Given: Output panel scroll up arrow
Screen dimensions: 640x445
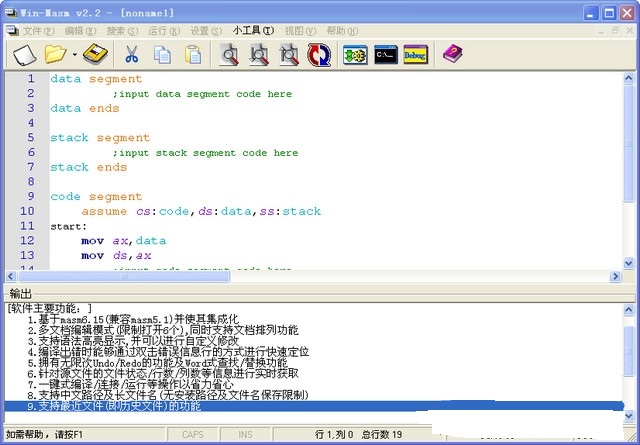Looking at the screenshot, I should (x=629, y=311).
